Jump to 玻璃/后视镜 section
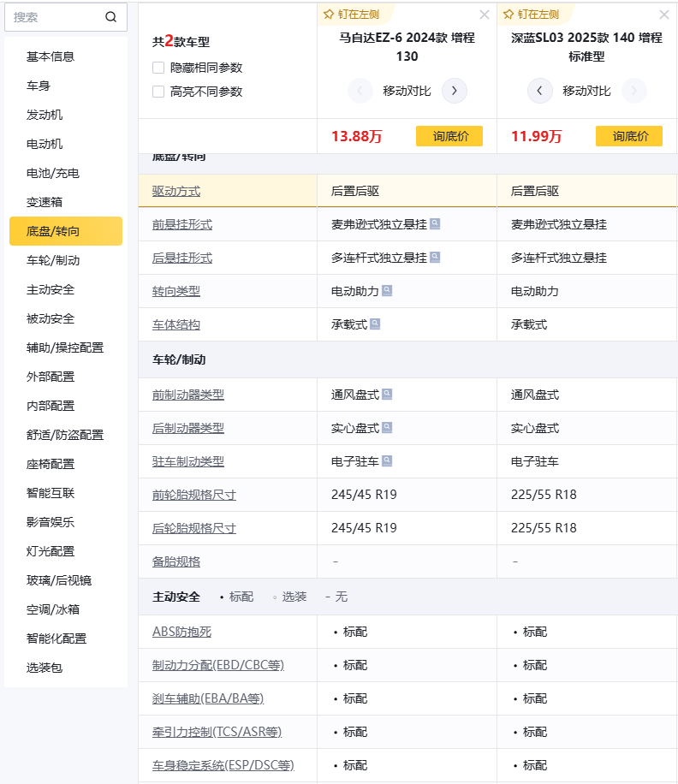 click(59, 580)
